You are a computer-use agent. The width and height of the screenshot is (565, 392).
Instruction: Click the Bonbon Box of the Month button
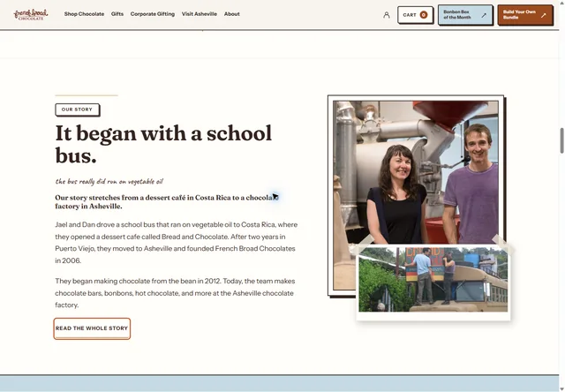[x=465, y=15]
